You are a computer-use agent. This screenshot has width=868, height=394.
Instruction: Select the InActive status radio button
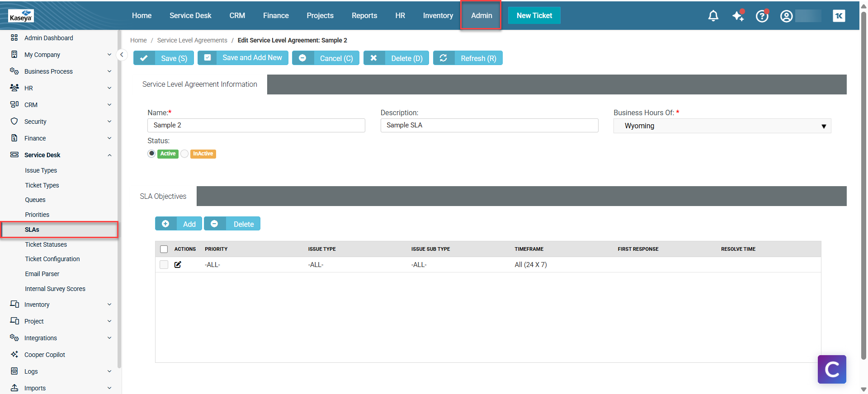pos(184,154)
